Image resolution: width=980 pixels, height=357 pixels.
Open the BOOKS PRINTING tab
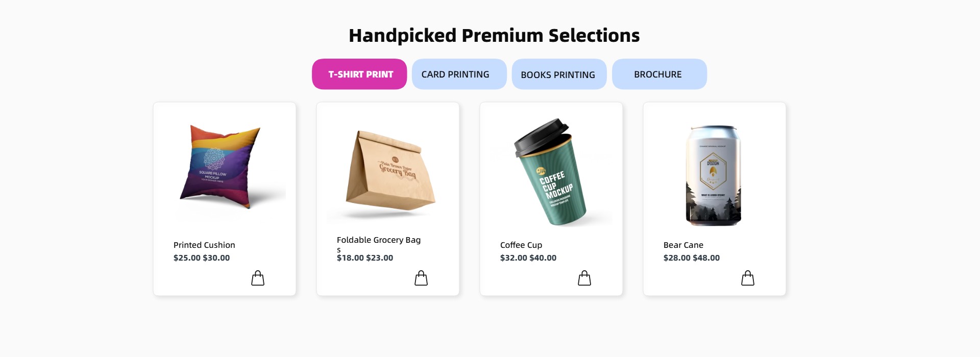pos(559,74)
